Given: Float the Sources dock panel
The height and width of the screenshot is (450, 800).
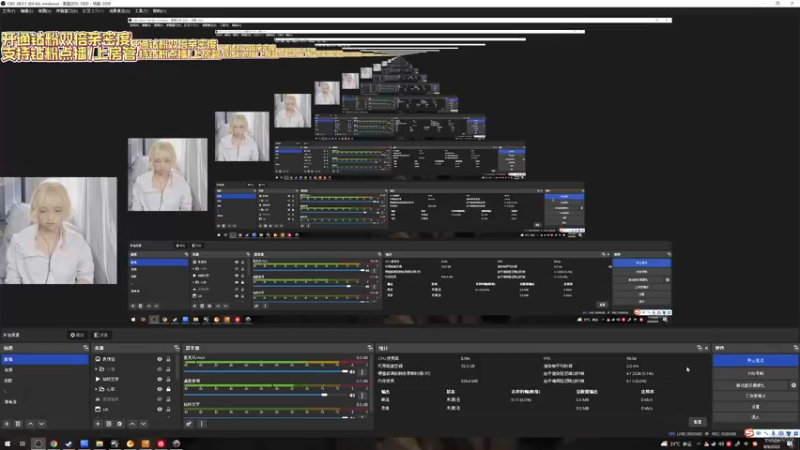Looking at the screenshot, I should tap(177, 348).
